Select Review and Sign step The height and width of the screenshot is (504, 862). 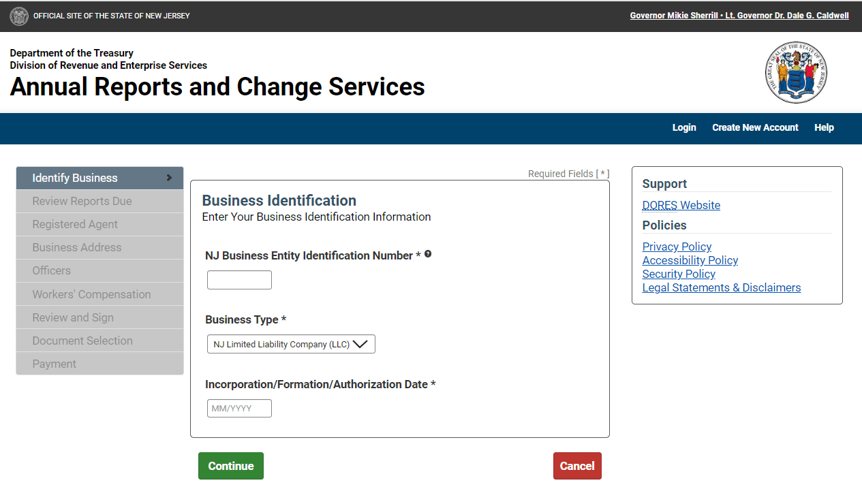tap(99, 317)
